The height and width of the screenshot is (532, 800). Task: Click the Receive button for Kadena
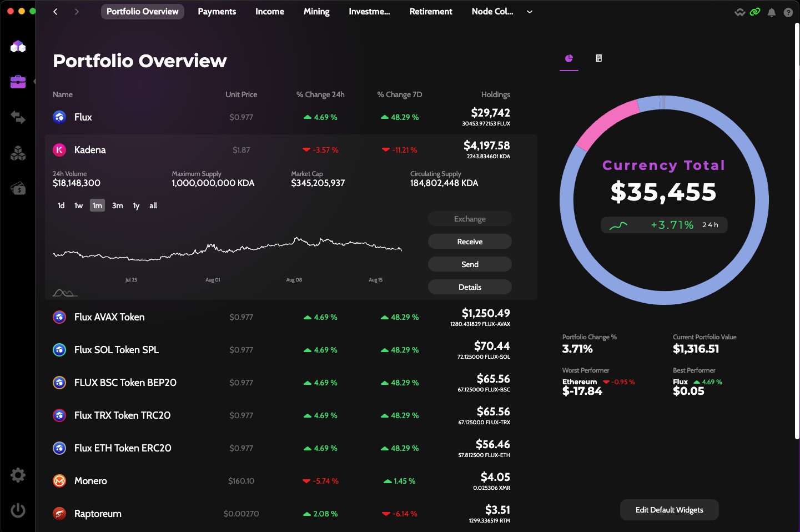pos(470,242)
